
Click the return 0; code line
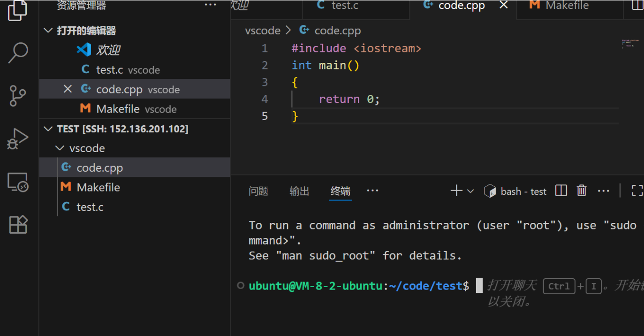coord(349,99)
